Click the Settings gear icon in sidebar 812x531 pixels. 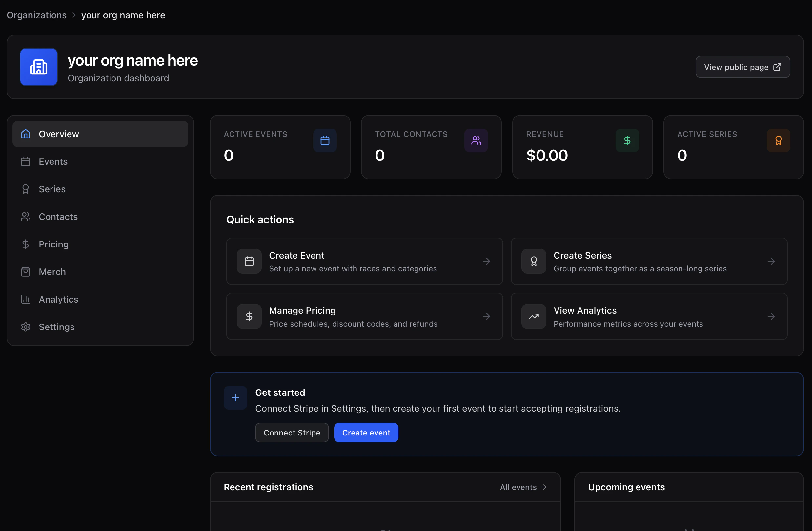[x=26, y=327]
